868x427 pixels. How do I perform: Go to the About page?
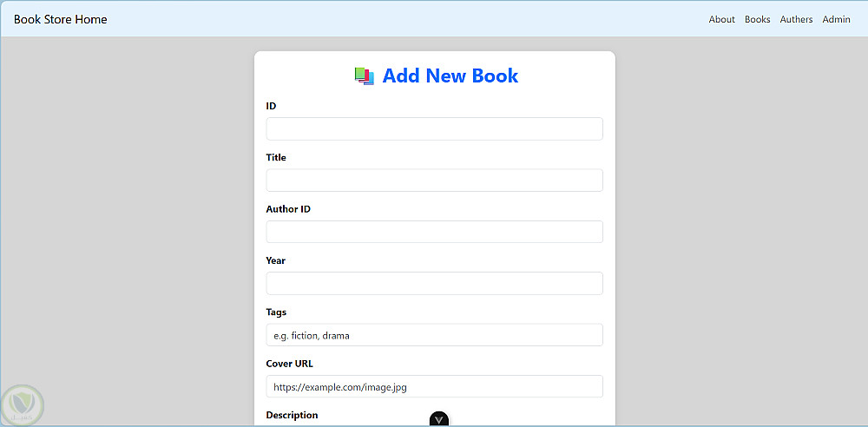pos(722,19)
